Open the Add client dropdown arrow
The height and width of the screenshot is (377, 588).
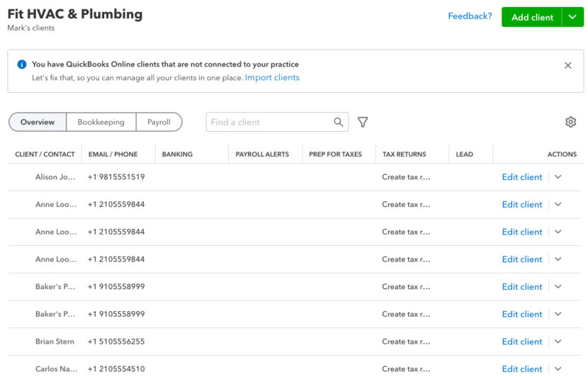coord(572,17)
